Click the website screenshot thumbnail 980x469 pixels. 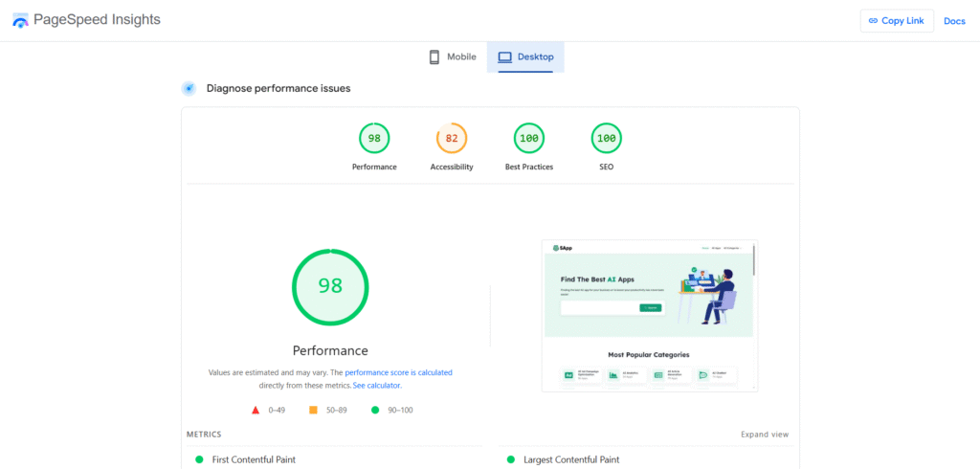coord(649,315)
